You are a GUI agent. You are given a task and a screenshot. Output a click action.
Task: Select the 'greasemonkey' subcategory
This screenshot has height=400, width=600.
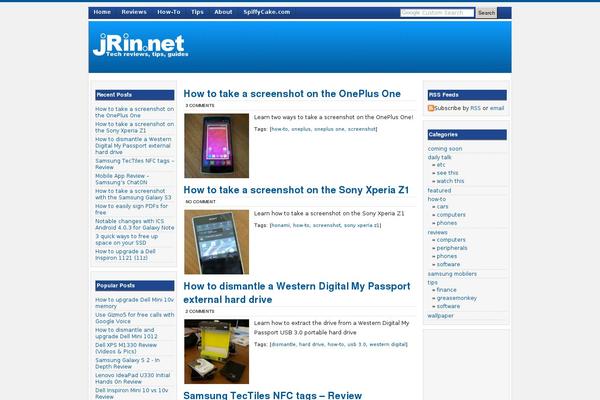pos(457,298)
